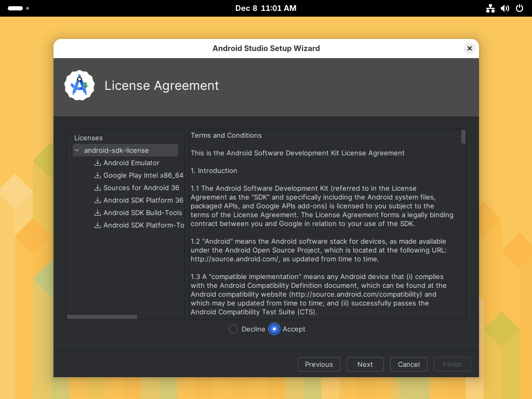Select the Decline radio button
The width and height of the screenshot is (532, 399).
(x=232, y=329)
